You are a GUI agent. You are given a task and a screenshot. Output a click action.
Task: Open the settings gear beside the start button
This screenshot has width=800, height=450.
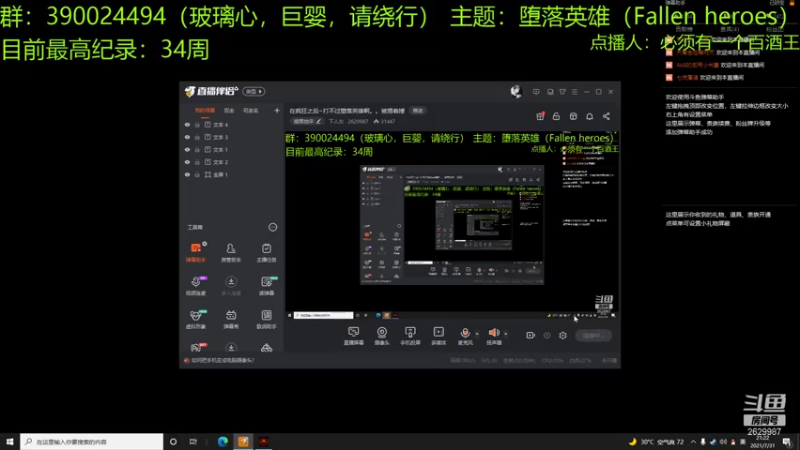point(563,335)
